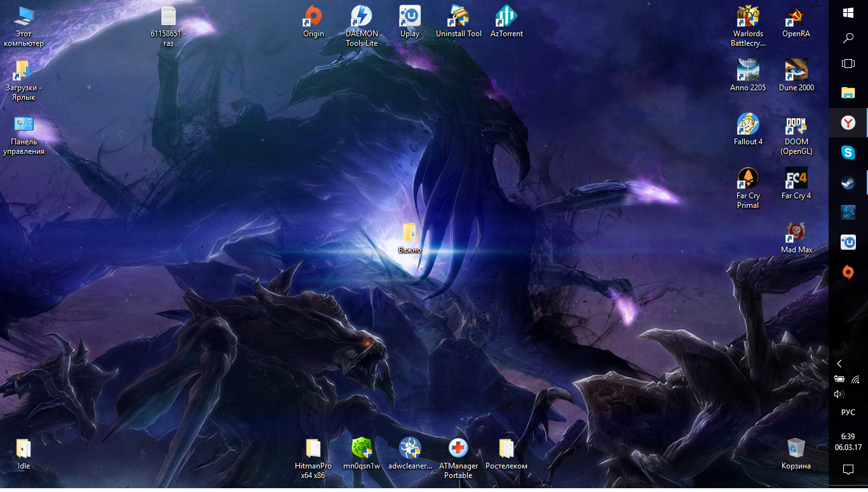The image size is (868, 492).
Task: Open the Origin taskbar icon
Action: (x=848, y=272)
